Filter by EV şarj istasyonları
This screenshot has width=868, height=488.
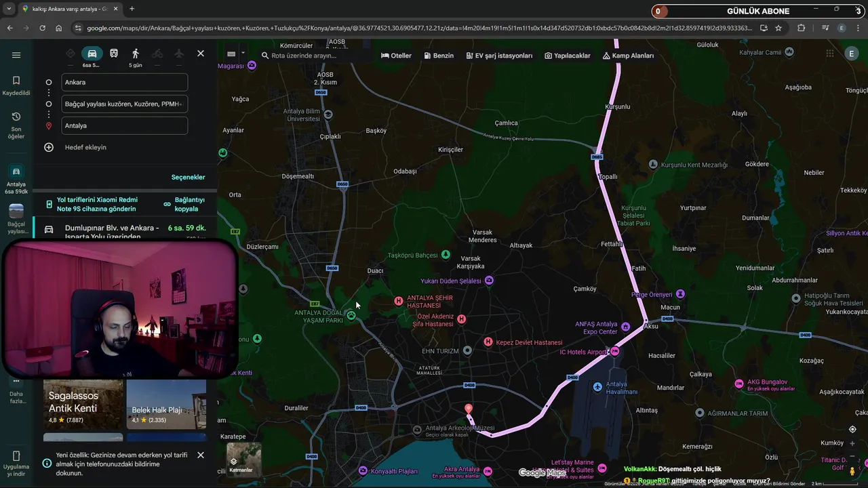coord(499,56)
